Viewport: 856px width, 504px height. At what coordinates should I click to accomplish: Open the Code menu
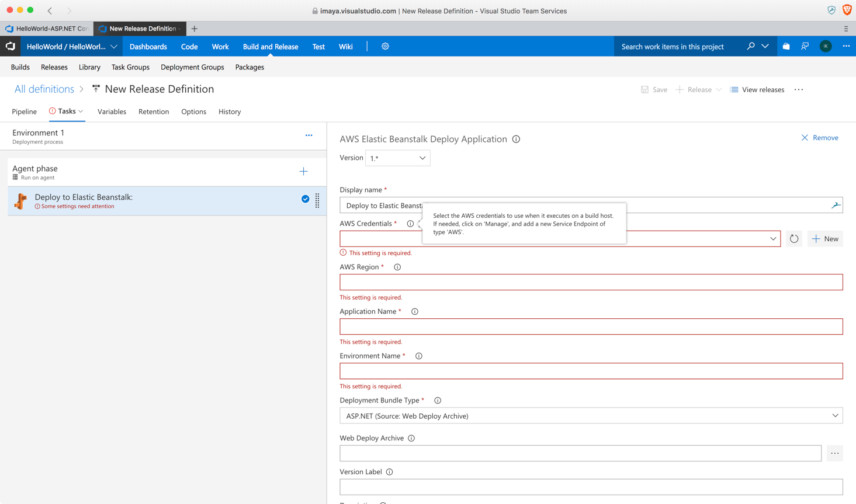click(x=189, y=47)
